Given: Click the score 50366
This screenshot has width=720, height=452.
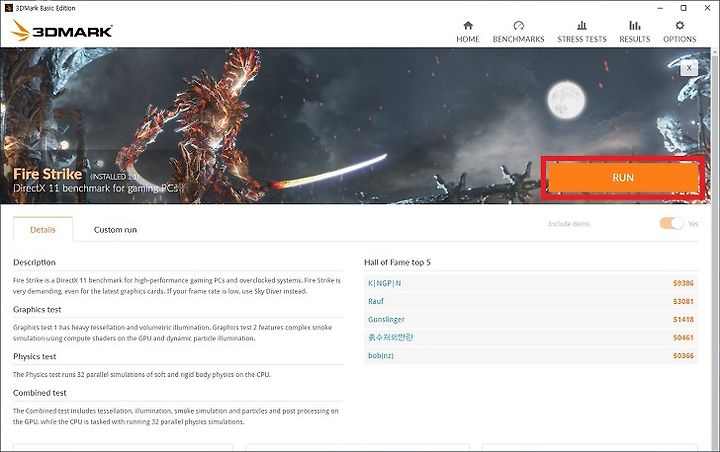Looking at the screenshot, I should [683, 356].
